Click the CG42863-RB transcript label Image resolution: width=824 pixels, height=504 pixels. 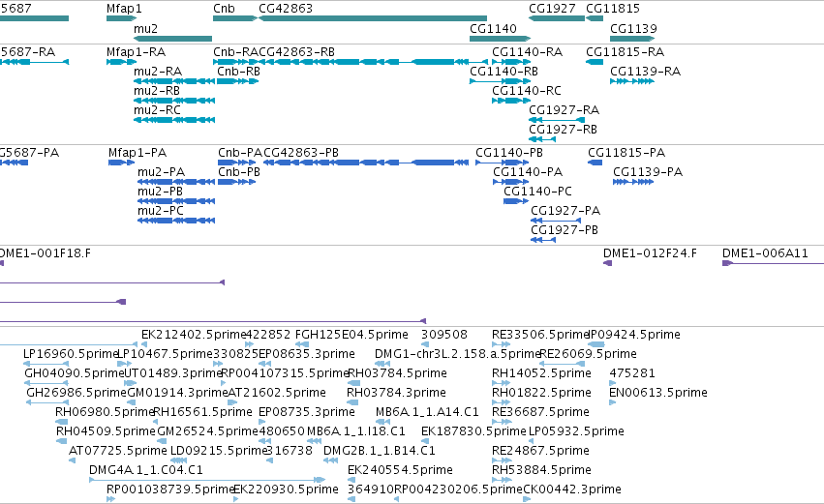pos(297,52)
